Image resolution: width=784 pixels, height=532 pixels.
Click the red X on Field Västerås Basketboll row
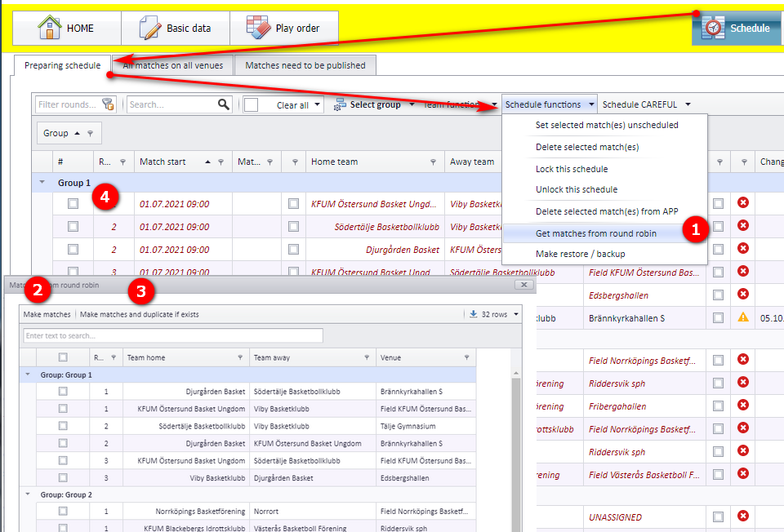coord(743,473)
